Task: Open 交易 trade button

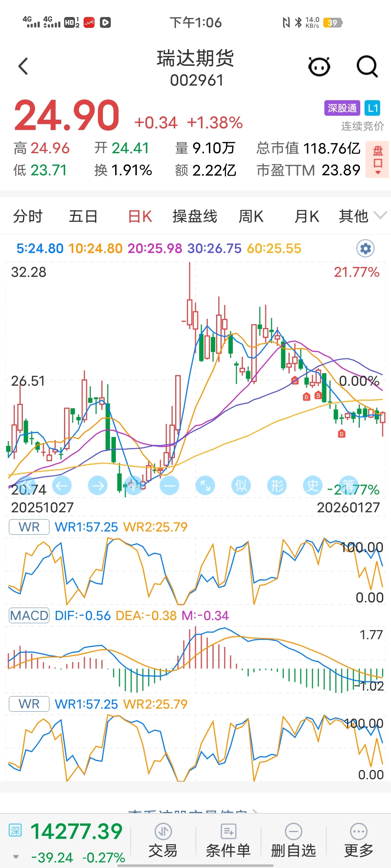Action: click(x=163, y=841)
